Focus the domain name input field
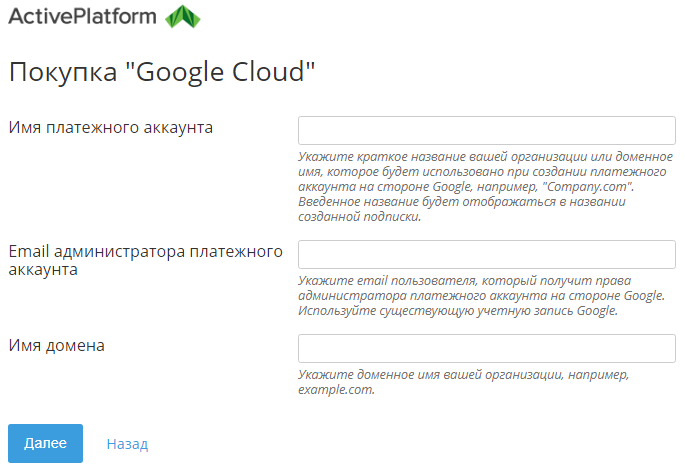Viewport: 685px width, 468px height. pos(487,348)
